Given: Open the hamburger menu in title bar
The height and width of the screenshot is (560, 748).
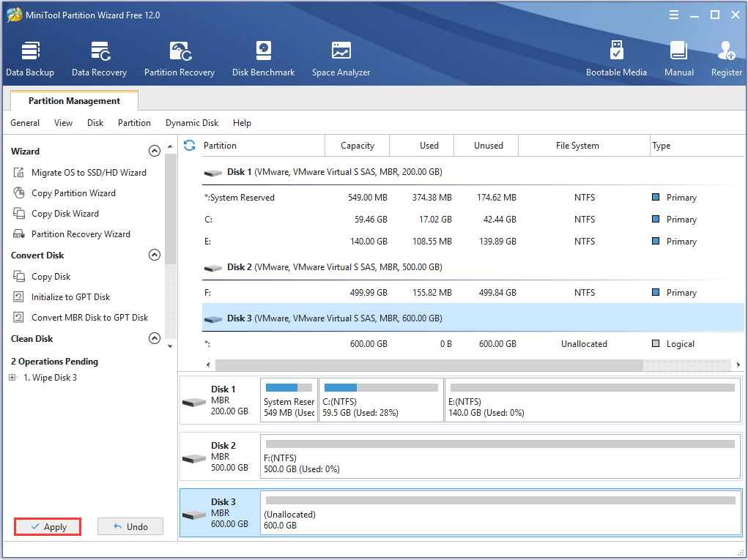Looking at the screenshot, I should [x=673, y=15].
